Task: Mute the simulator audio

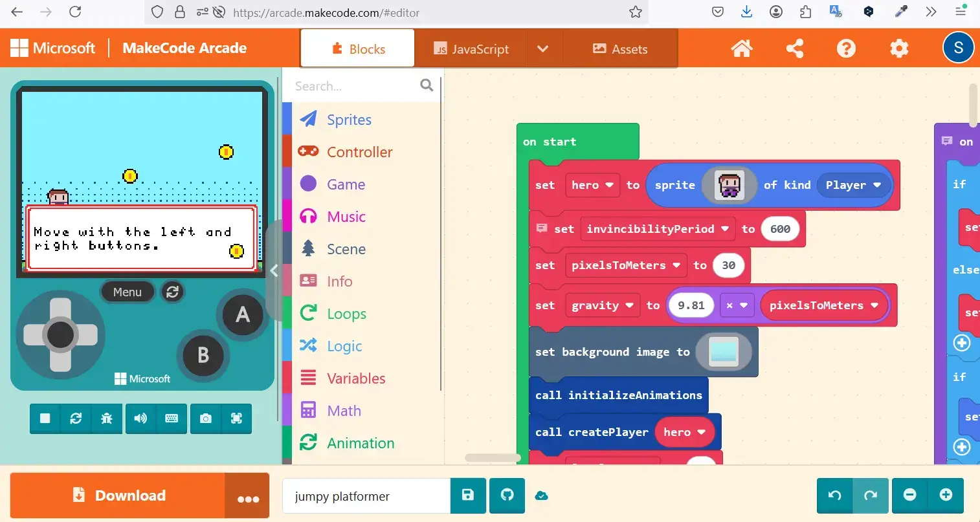Action: point(140,419)
